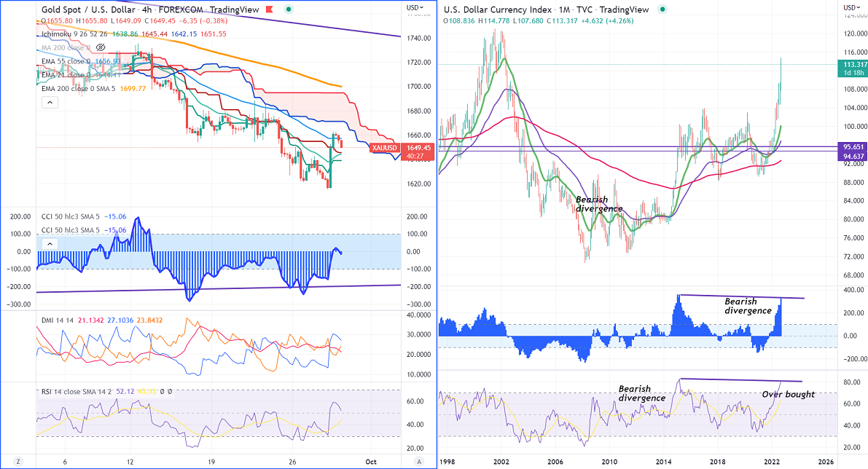This screenshot has width=868, height=469.
Task: Click the 113.317 Dollar Index price label
Action: [x=854, y=65]
